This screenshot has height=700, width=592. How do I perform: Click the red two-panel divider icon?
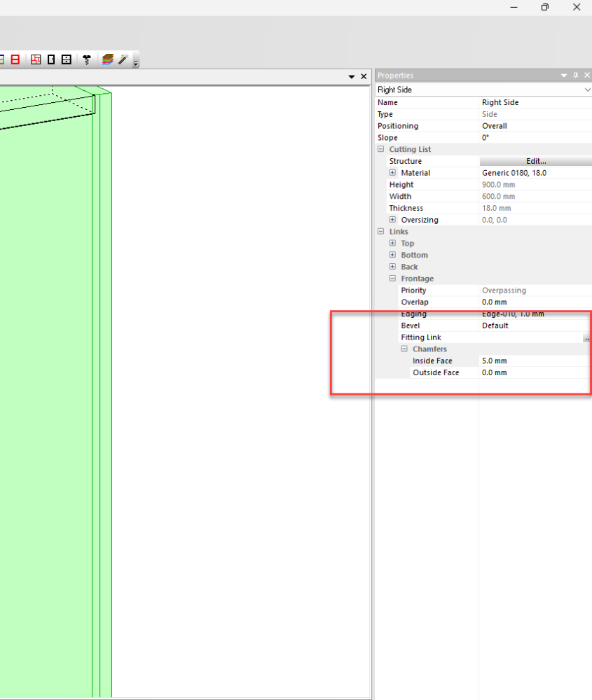tap(15, 59)
